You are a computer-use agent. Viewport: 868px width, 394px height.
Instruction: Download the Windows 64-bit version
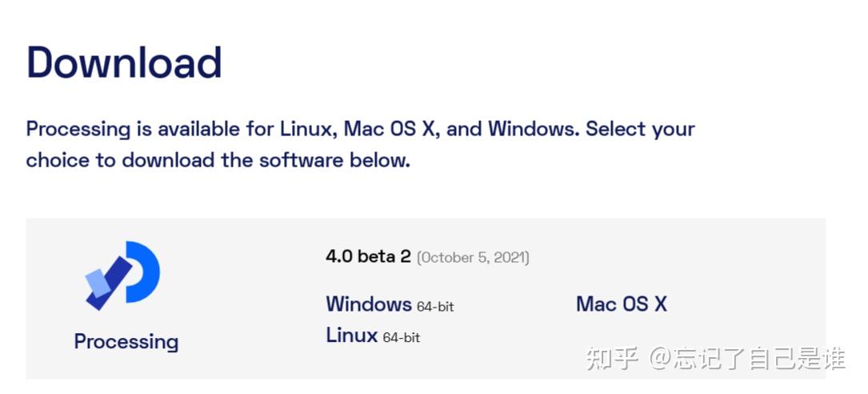point(369,304)
